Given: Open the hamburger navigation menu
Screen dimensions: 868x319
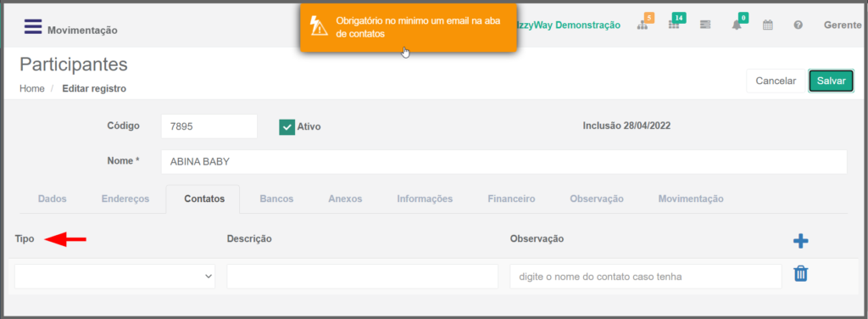Looking at the screenshot, I should [x=33, y=26].
